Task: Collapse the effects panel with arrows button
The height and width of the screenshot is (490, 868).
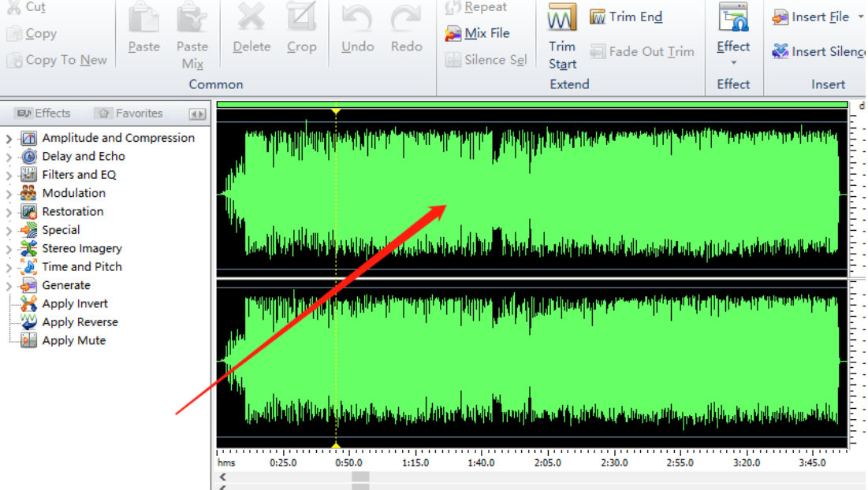Action: click(197, 114)
